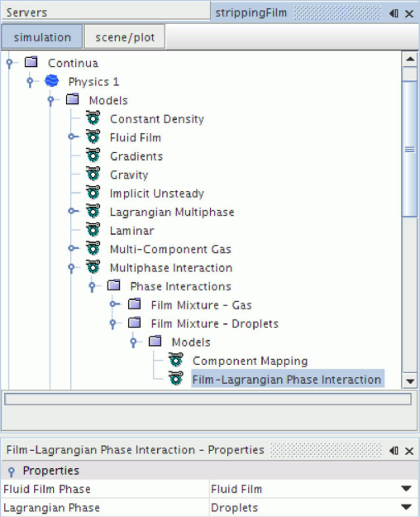Screen dimensions: 420x517
Task: Select Film-Lagrangian Phase Interaction tree item
Action: coord(287,379)
